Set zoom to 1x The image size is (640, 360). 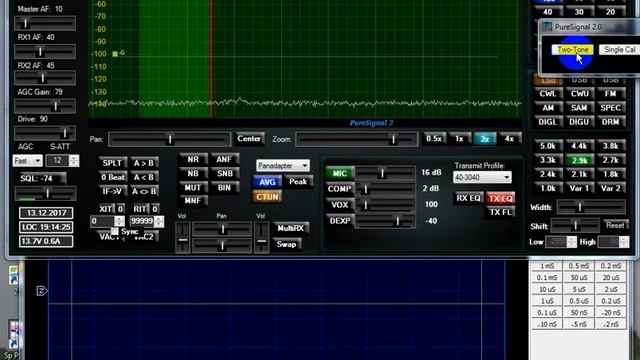click(459, 139)
